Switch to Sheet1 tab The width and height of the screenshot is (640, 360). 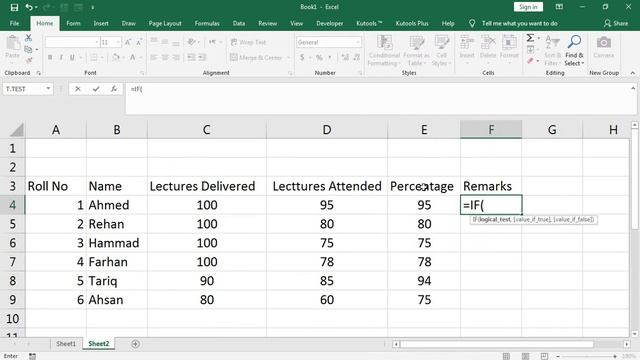tap(66, 344)
